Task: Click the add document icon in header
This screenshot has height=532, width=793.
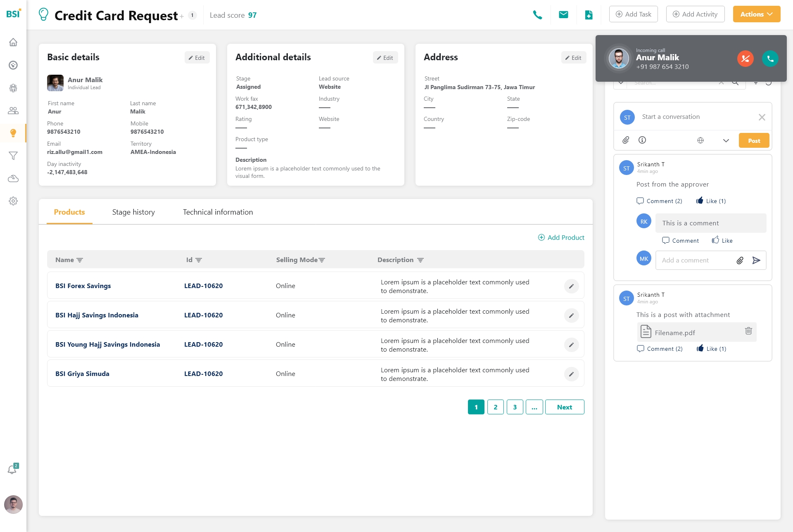Action: click(x=589, y=15)
